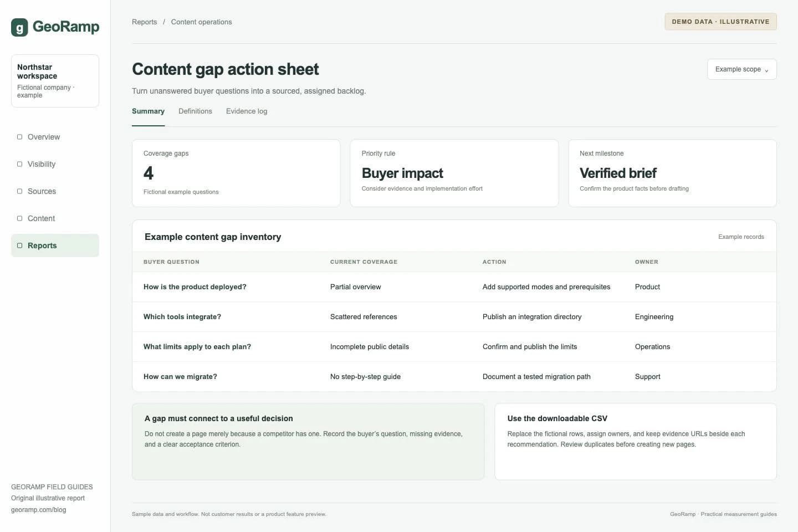The image size is (798, 532).
Task: Click the GeoRamp logo icon
Action: pos(19,27)
